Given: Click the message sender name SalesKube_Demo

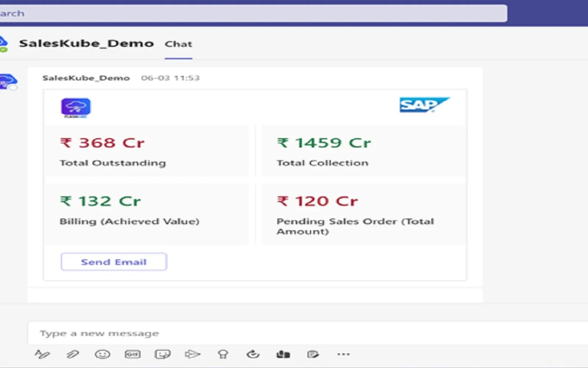Looking at the screenshot, I should 86,78.
